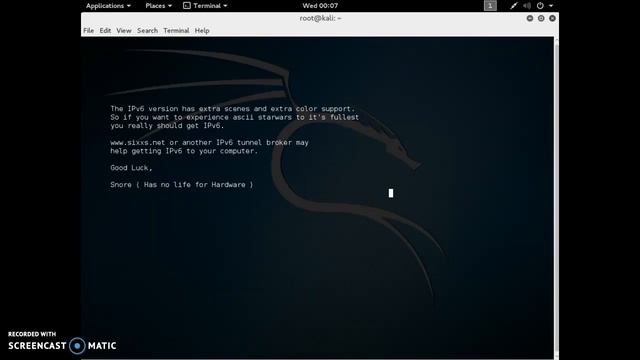This screenshot has width=640, height=360.
Task: Open the View menu
Action: (124, 31)
